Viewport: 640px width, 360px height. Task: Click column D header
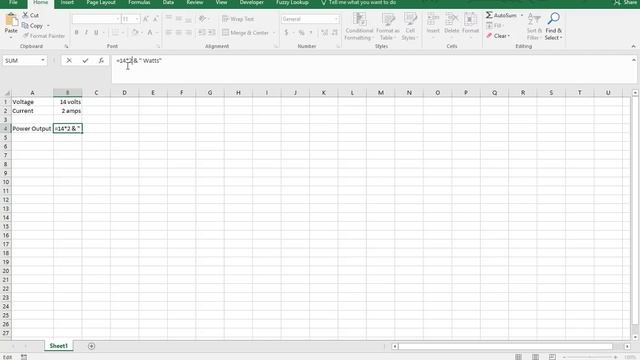click(124, 93)
